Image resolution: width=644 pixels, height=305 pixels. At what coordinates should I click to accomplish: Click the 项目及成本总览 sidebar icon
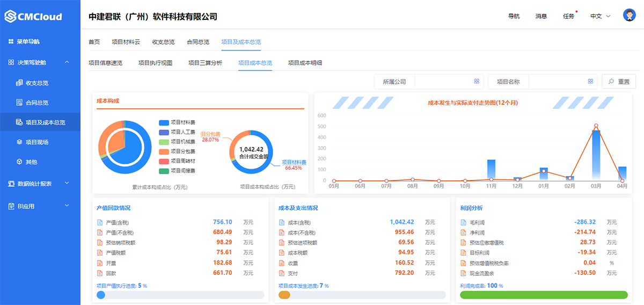click(19, 122)
